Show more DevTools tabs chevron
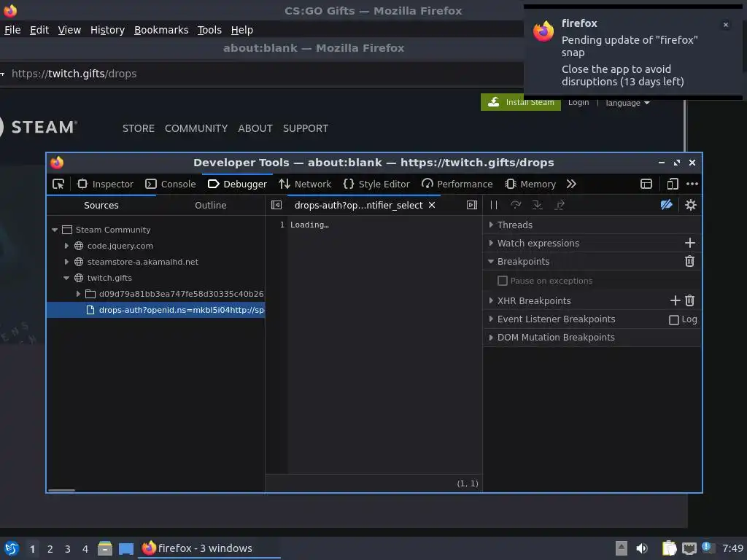This screenshot has width=747, height=560. (571, 184)
